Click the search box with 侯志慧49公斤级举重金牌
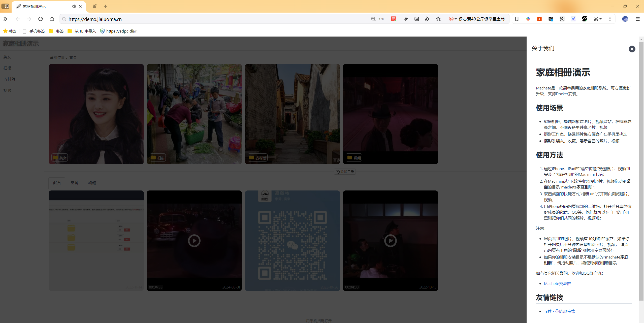Screen dimensions: 644x323 pyautogui.click(x=481, y=19)
